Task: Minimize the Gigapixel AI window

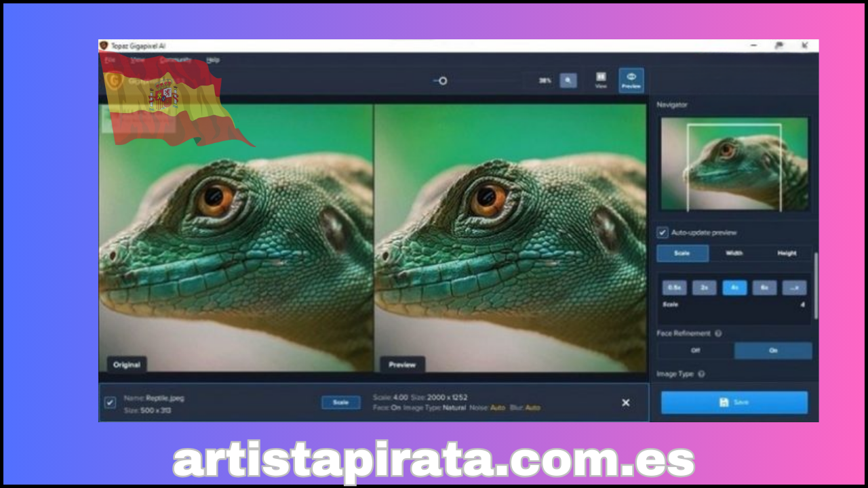Action: click(753, 45)
